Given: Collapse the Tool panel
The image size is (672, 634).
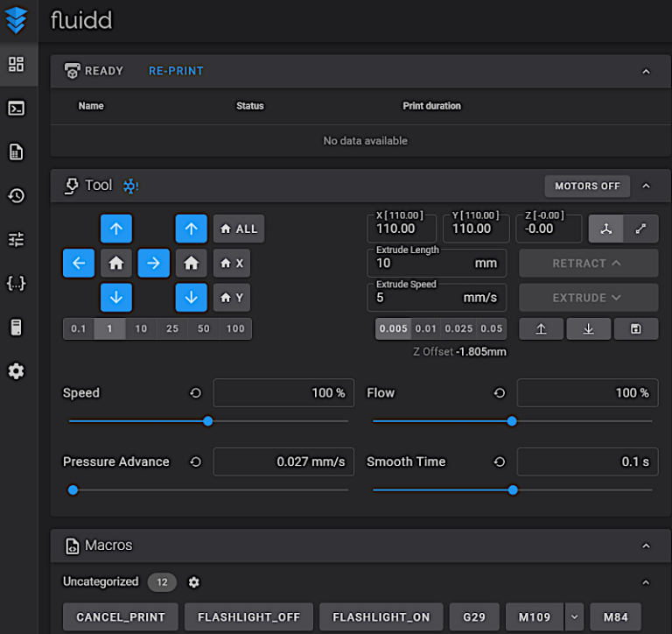Looking at the screenshot, I should (646, 186).
